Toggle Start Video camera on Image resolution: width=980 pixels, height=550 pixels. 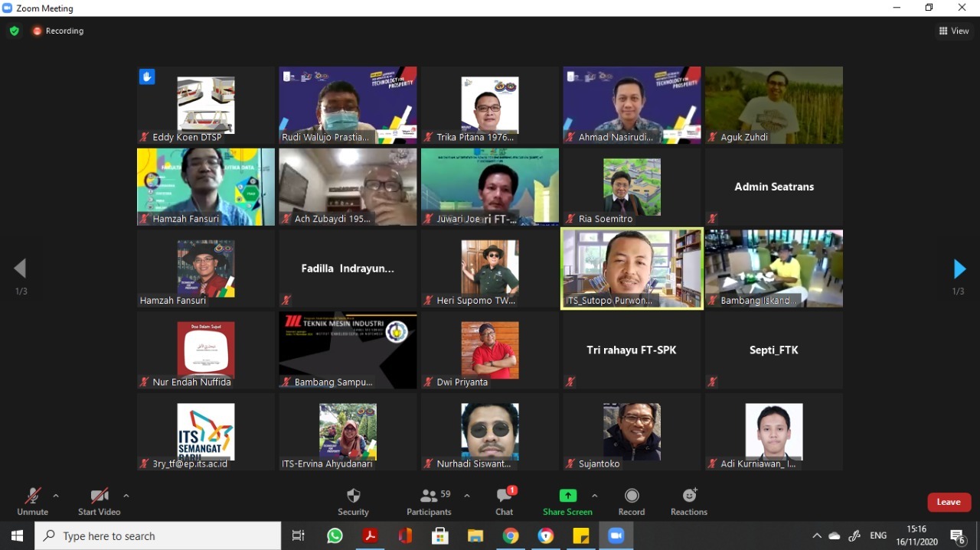tap(99, 501)
